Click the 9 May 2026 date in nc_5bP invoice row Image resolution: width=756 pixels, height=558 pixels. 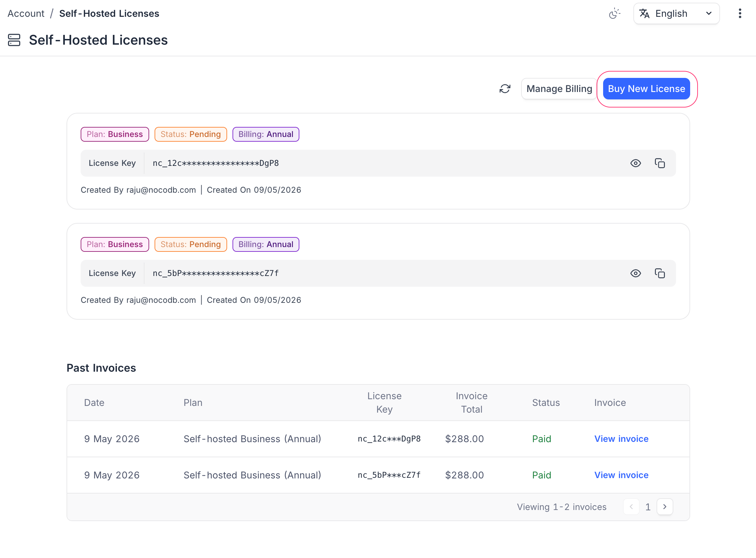(x=112, y=475)
